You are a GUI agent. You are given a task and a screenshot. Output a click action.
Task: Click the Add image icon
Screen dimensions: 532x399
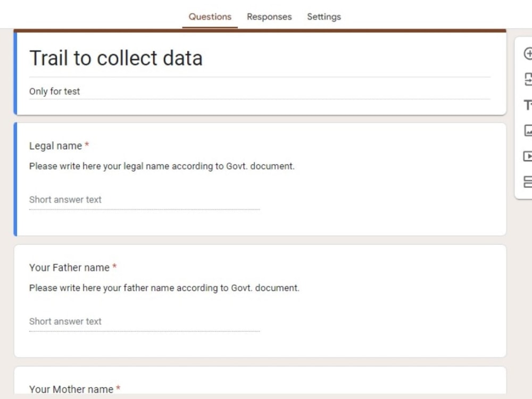528,130
